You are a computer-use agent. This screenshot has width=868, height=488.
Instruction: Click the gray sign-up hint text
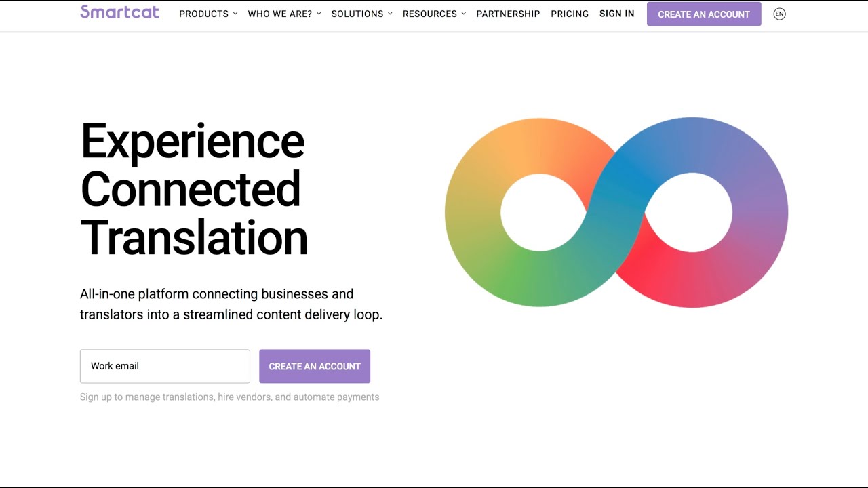pyautogui.click(x=229, y=397)
